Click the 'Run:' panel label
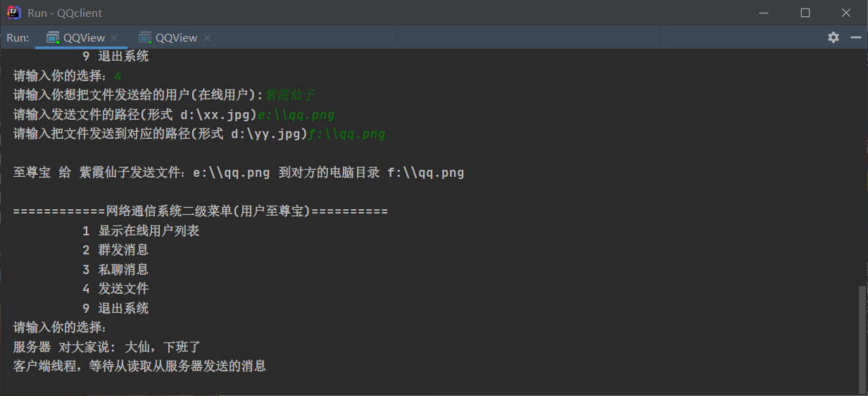Viewport: 868px width, 396px height. coord(18,37)
